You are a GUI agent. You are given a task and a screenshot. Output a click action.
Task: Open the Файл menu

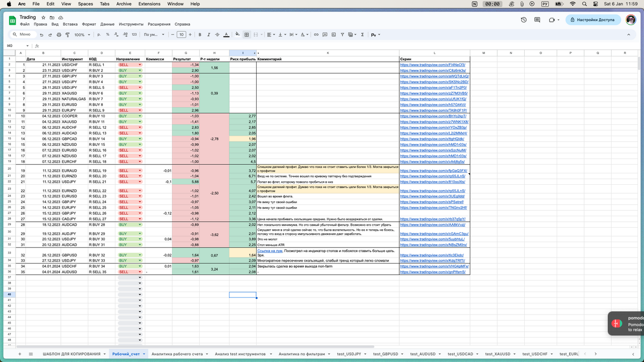coord(24,24)
